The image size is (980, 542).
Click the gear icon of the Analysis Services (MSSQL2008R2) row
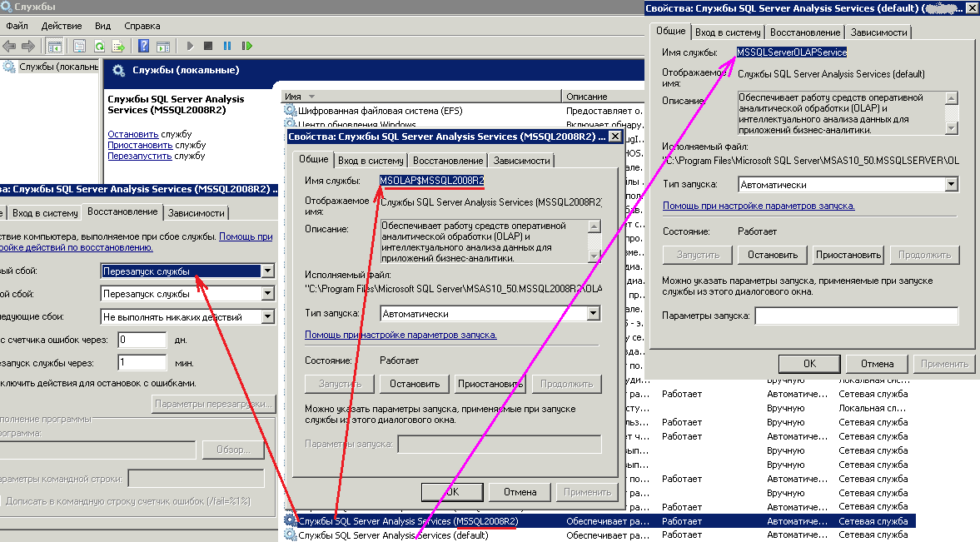click(290, 520)
